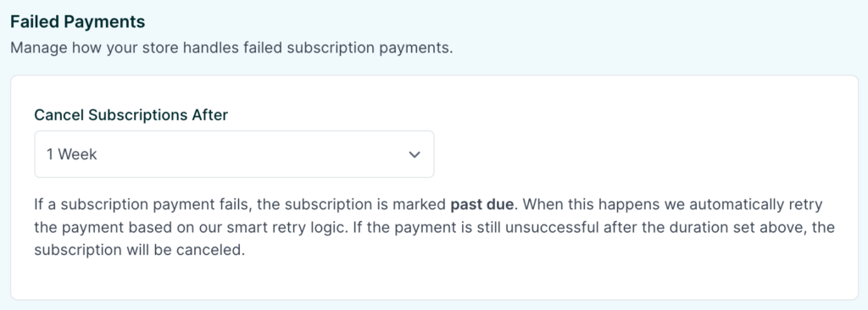
Task: Click the 'subscription will be canceled' sentence
Action: pyautogui.click(x=139, y=250)
